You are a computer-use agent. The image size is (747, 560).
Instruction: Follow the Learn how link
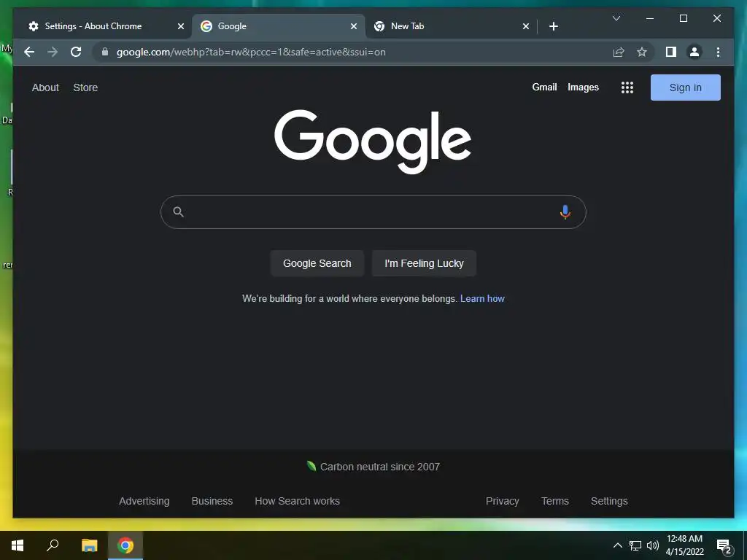click(x=482, y=298)
